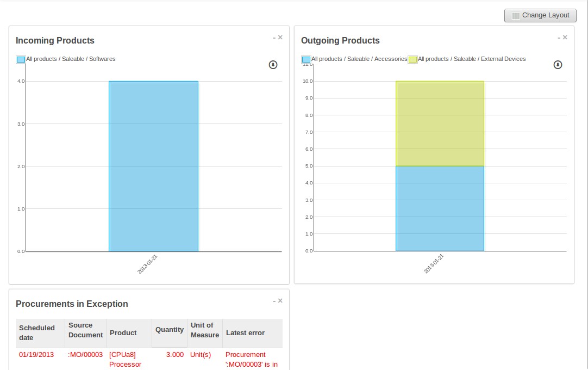Toggle the External Devices legend entry
Image resolution: width=588 pixels, height=370 pixels.
coord(412,59)
